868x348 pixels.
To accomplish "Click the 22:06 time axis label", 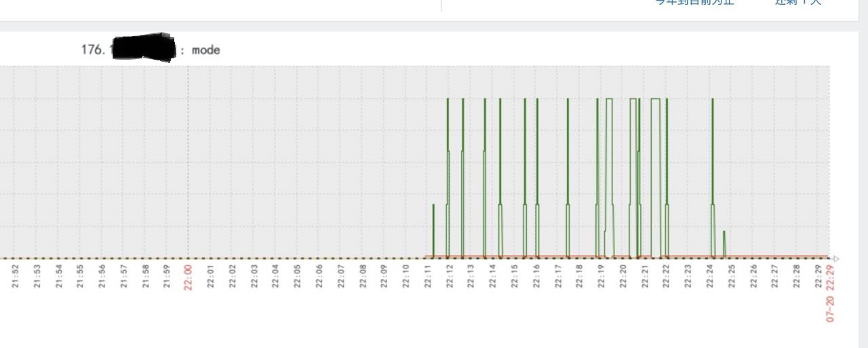I will point(319,275).
